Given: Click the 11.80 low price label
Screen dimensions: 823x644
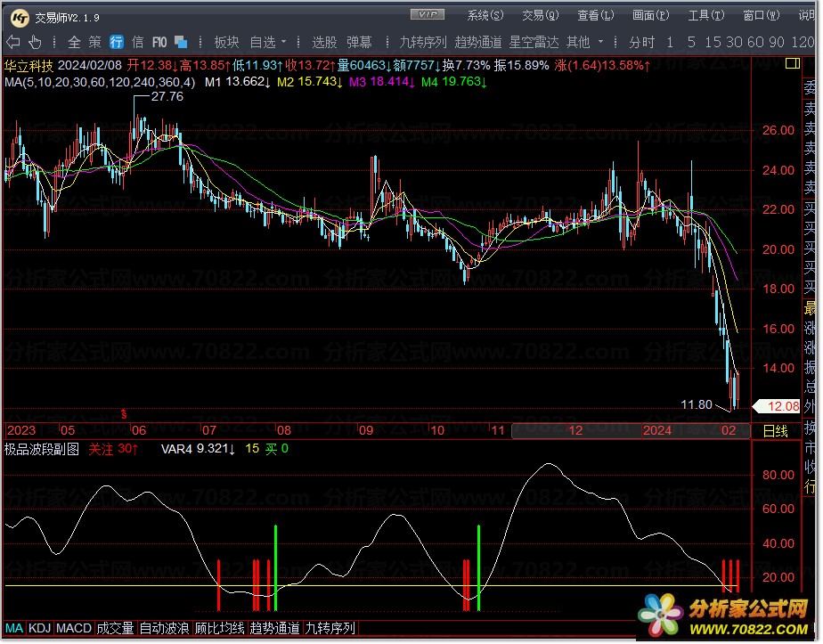Looking at the screenshot, I should pyautogui.click(x=697, y=404).
